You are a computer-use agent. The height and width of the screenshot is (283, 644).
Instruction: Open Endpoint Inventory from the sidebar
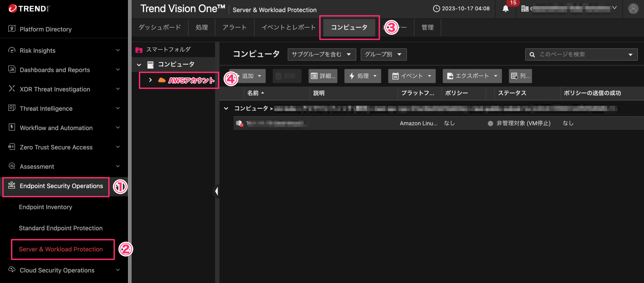pyautogui.click(x=45, y=207)
